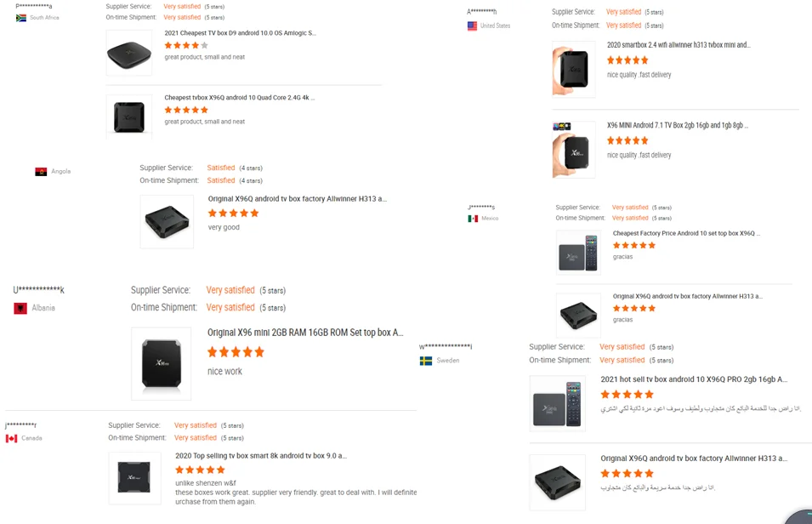The width and height of the screenshot is (812, 524).
Task: Click the Mexico flag icon
Action: pyautogui.click(x=473, y=219)
